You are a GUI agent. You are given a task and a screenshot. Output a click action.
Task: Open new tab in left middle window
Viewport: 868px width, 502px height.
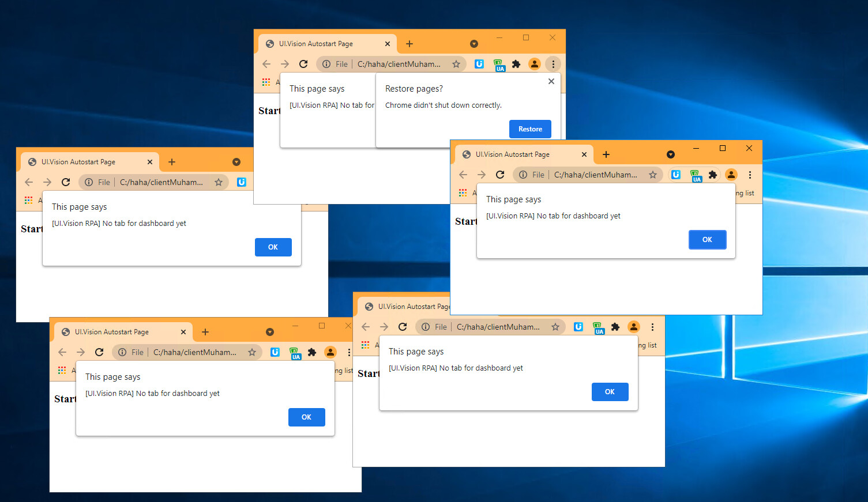pyautogui.click(x=172, y=162)
